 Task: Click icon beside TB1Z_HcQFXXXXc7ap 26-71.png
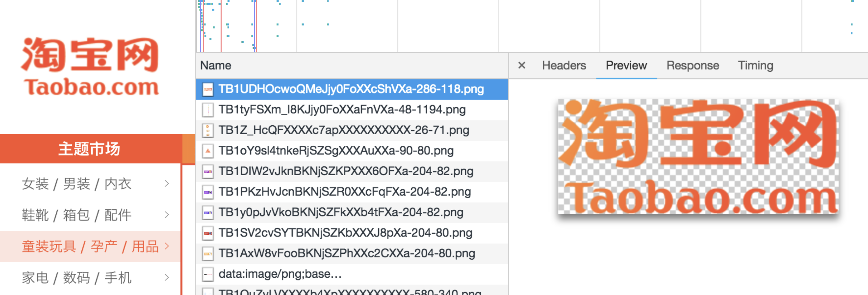[x=207, y=131]
